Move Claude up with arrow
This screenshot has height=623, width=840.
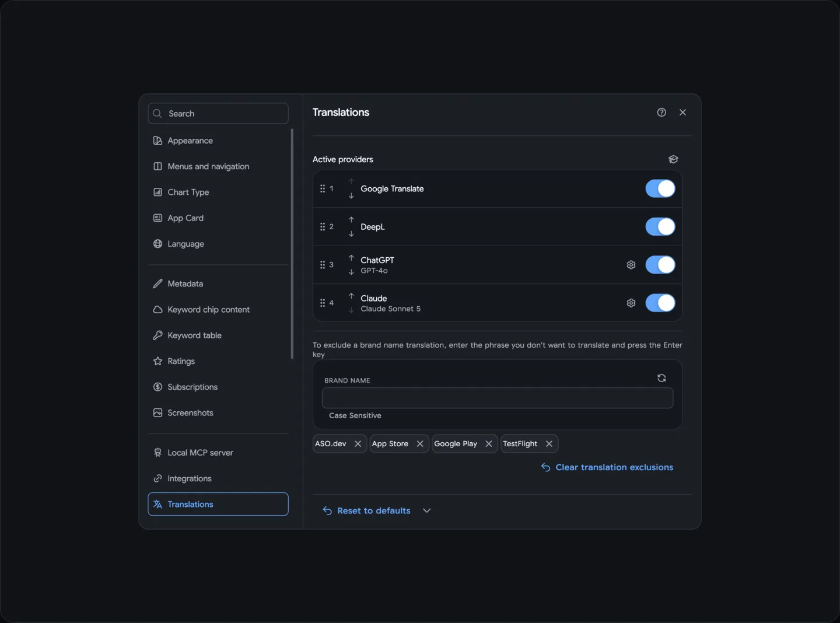click(x=351, y=296)
